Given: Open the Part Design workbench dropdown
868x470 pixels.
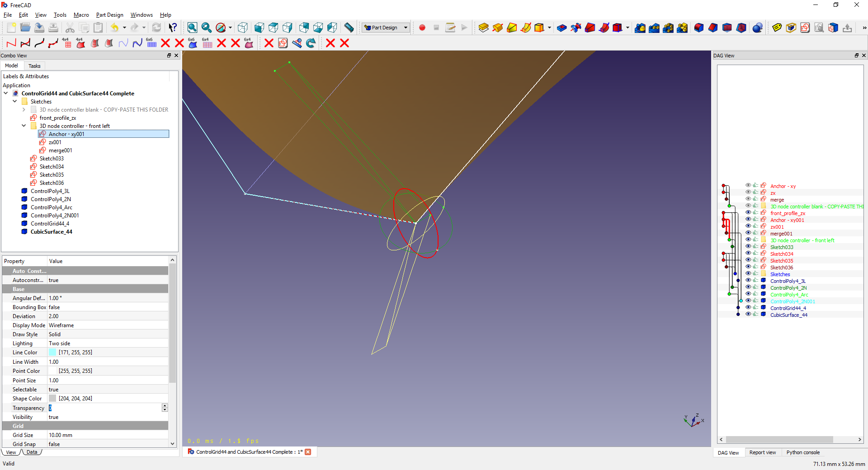Looking at the screenshot, I should pyautogui.click(x=386, y=28).
